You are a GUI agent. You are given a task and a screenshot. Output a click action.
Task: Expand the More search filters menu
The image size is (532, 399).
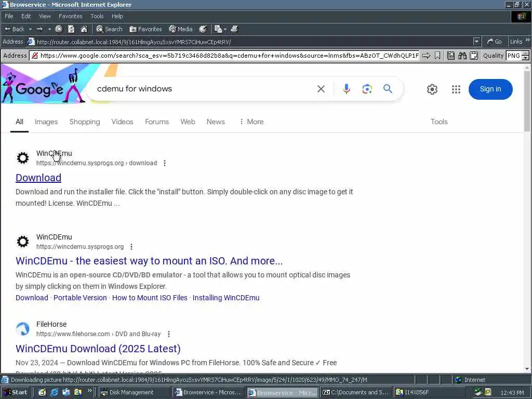pyautogui.click(x=251, y=122)
